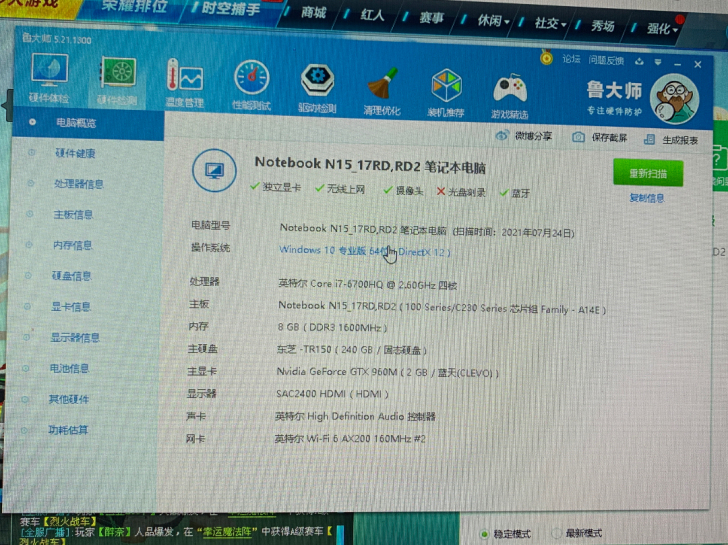Viewport: 728px width, 545px height.
Task: Select 硬件健康 in sidebar
Action: pos(75,153)
